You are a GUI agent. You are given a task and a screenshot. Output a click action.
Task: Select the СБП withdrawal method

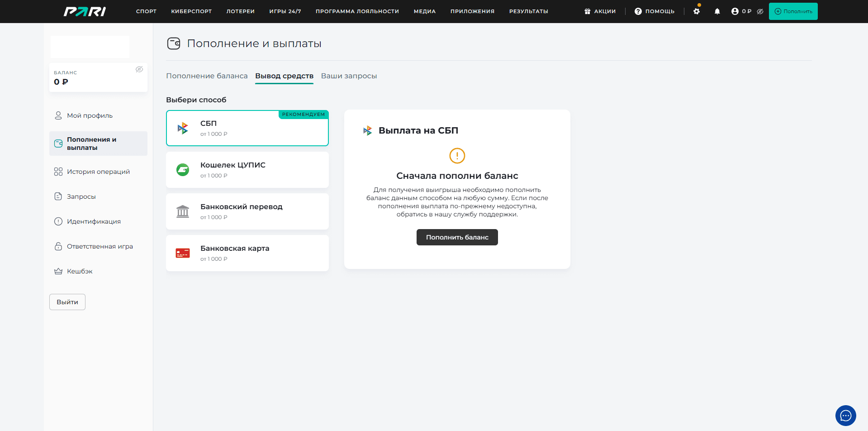(x=247, y=128)
